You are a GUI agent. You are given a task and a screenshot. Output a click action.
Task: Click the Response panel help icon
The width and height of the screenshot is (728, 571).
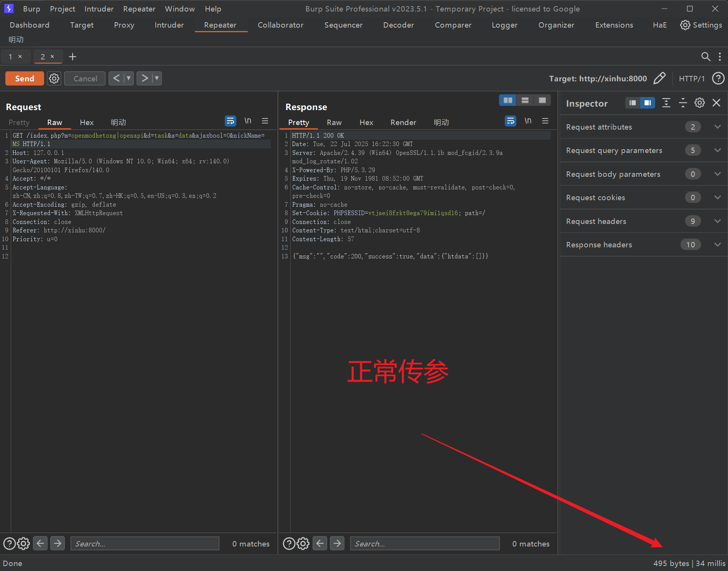coord(288,543)
